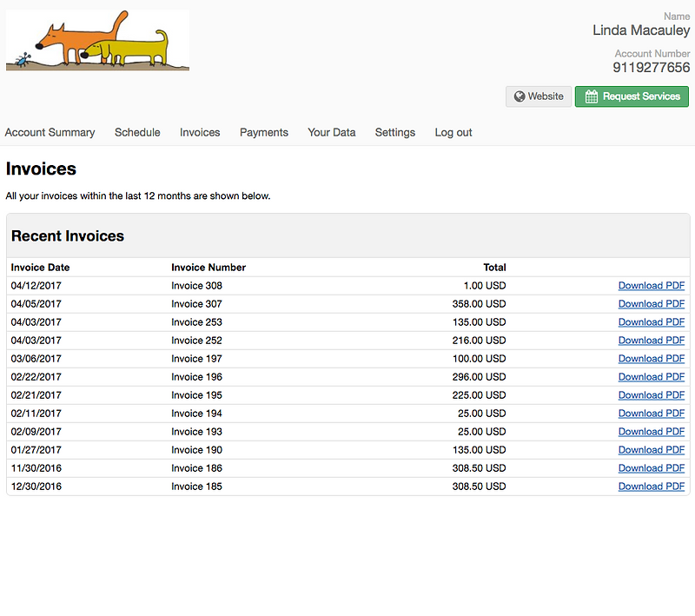Select the 04/12/2017 date cell
The height and width of the screenshot is (616, 695).
tap(36, 286)
